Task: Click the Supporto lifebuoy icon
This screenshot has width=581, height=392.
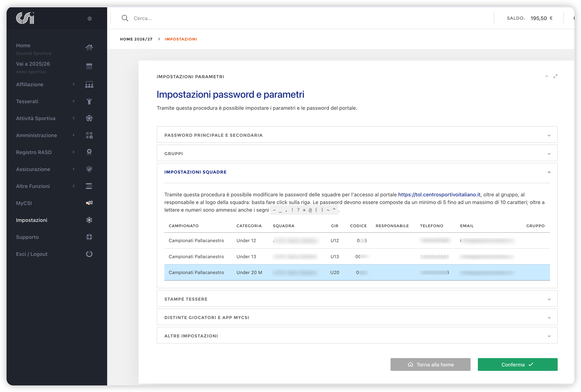Action: pyautogui.click(x=89, y=237)
